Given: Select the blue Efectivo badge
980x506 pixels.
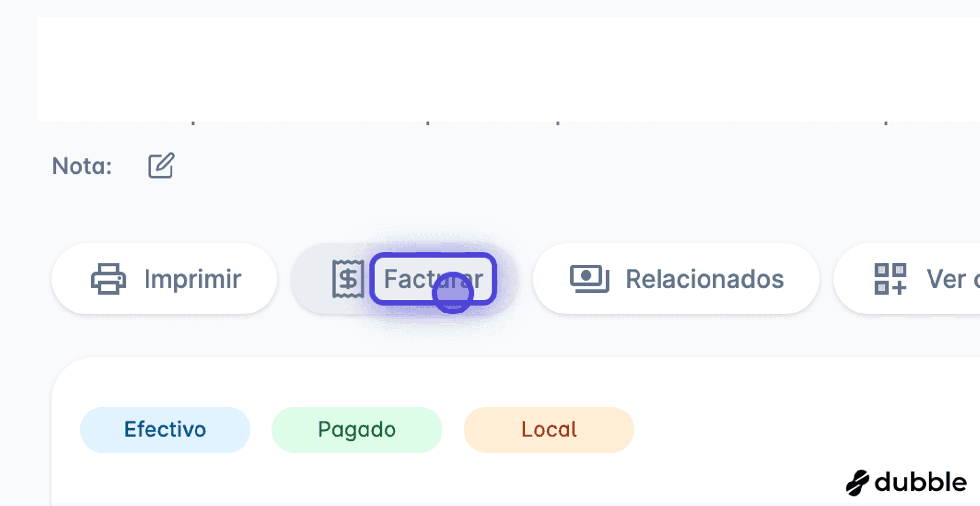Looking at the screenshot, I should 165,429.
